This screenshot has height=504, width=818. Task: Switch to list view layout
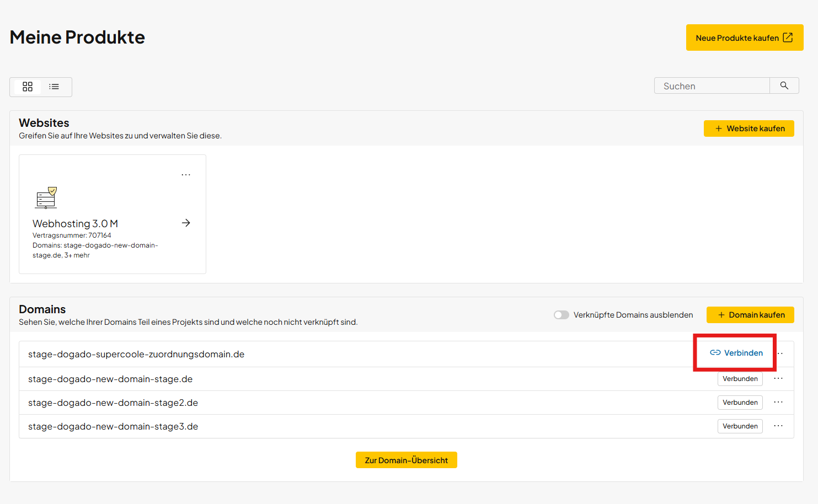point(54,87)
